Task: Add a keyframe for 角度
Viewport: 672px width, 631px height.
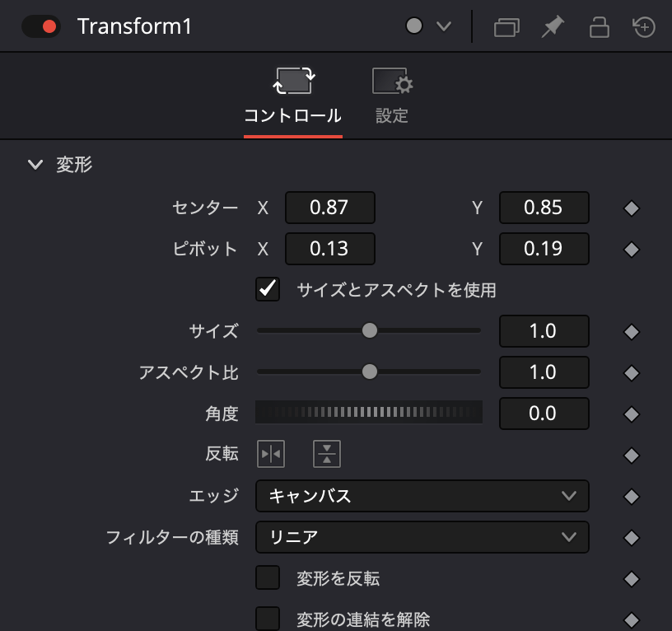Action: click(x=632, y=414)
